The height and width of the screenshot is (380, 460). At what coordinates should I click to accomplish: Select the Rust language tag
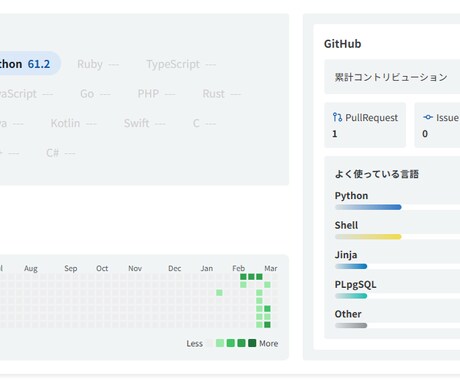click(x=221, y=94)
